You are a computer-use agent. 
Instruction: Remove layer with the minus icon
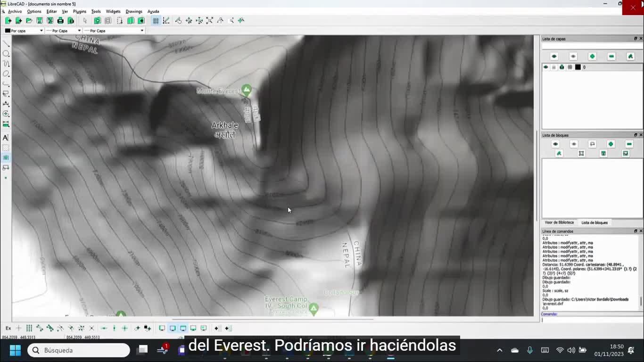click(611, 57)
